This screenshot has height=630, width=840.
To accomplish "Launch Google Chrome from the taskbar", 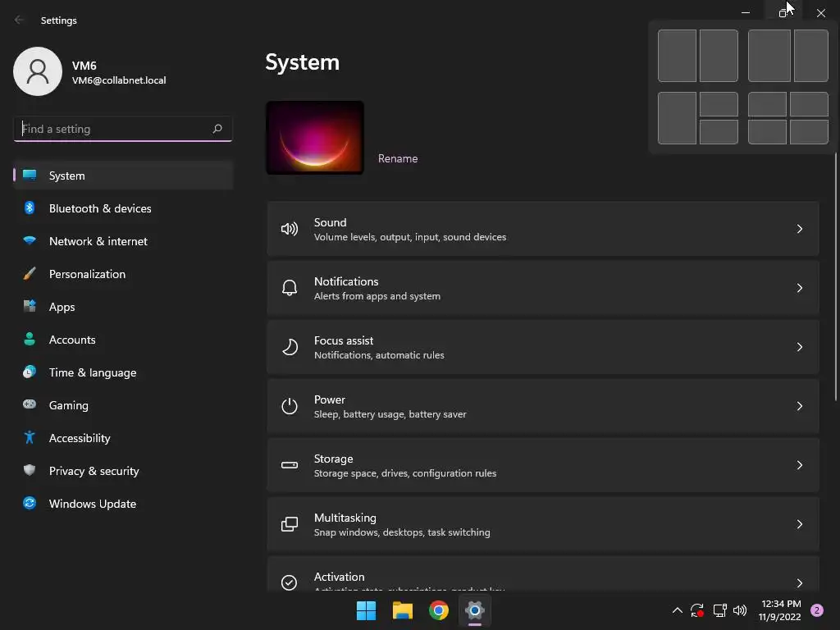I will point(439,610).
